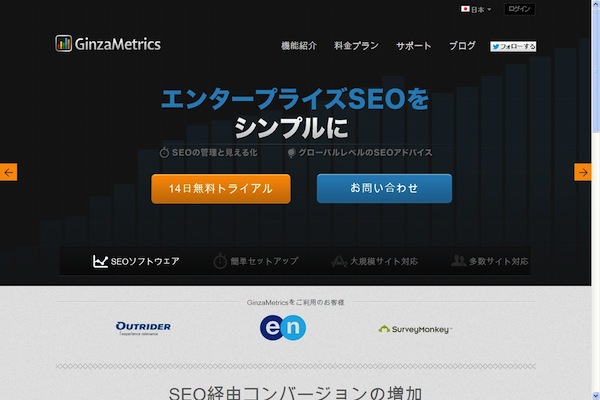This screenshot has height=400, width=600.
Task: Open the 日本 language dropdown
Action: coord(476,9)
